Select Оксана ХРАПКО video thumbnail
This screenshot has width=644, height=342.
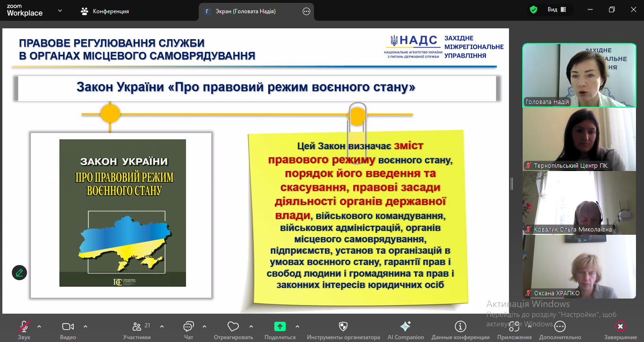click(579, 266)
